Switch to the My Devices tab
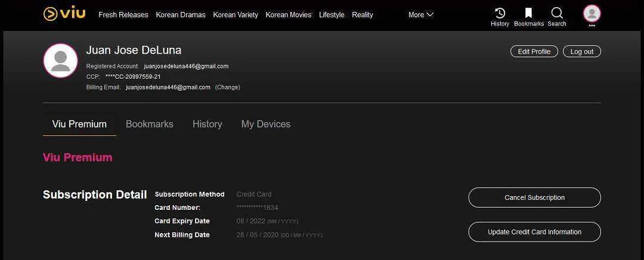644x260 pixels. coord(266,124)
